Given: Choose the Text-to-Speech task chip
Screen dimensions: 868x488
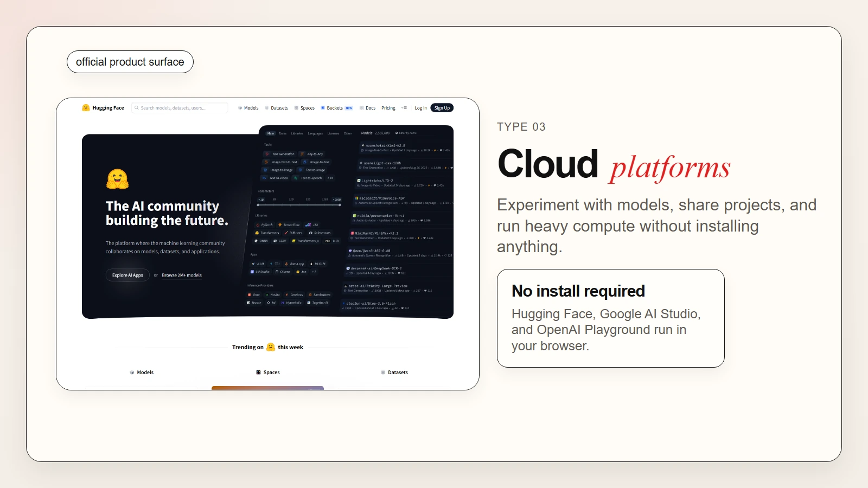Looking at the screenshot, I should point(308,178).
